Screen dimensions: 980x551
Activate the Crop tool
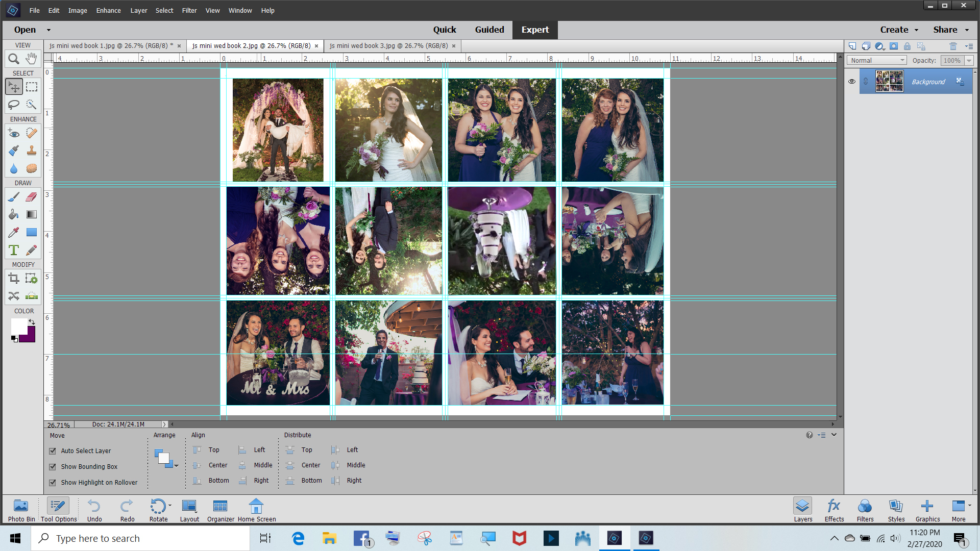pos(14,278)
